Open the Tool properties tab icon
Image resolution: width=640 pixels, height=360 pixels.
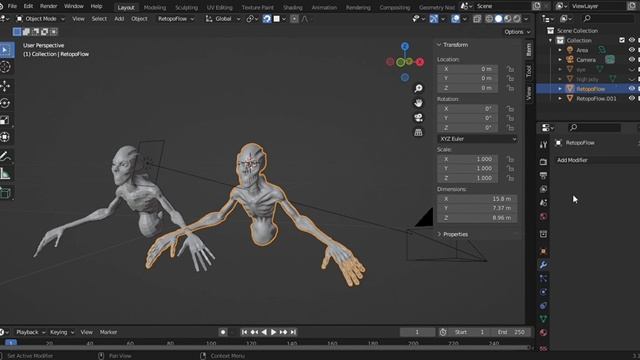pyautogui.click(x=543, y=144)
